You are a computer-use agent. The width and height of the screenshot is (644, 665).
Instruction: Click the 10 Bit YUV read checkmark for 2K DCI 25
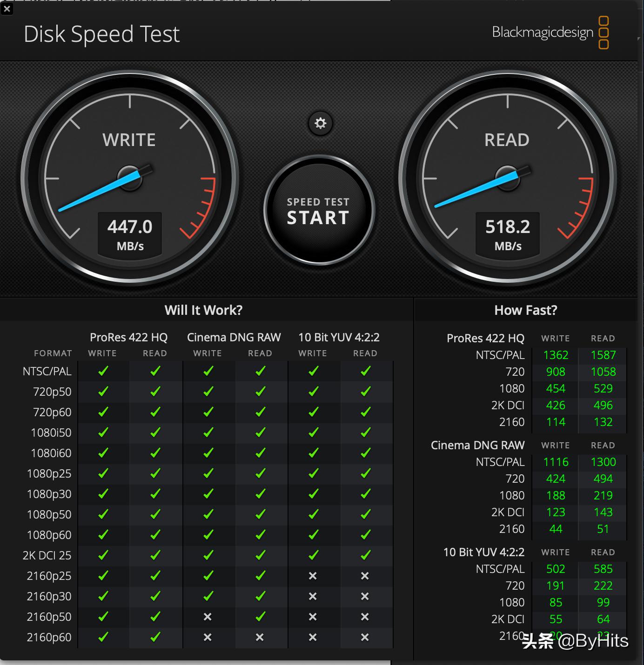[x=365, y=555]
